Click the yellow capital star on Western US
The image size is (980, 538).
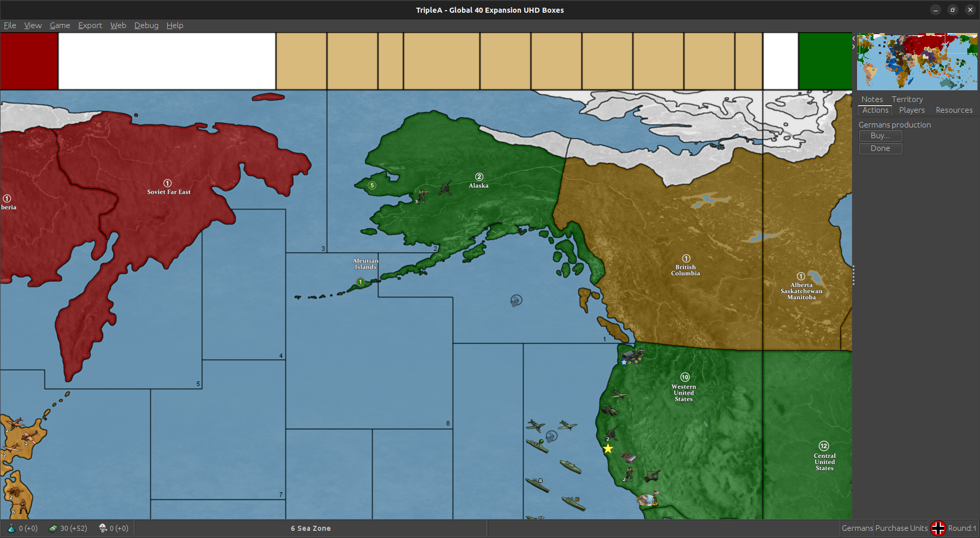pos(608,449)
